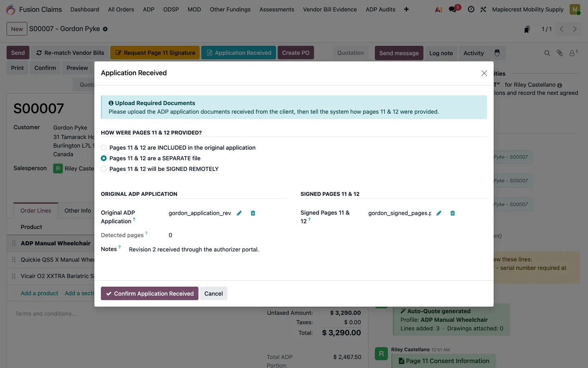Viewport: 588px width, 368px height.
Task: Edit the Original ADP Application file
Action: coord(239,213)
